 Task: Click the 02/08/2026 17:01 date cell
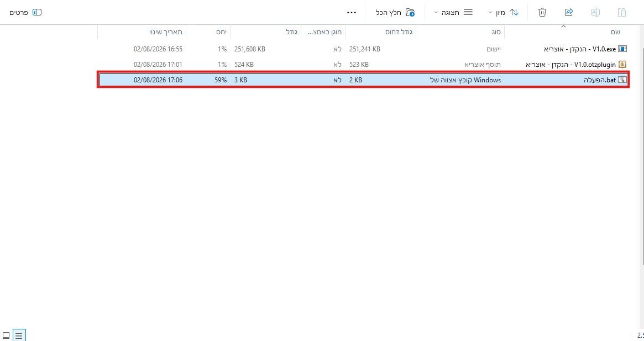[158, 65]
